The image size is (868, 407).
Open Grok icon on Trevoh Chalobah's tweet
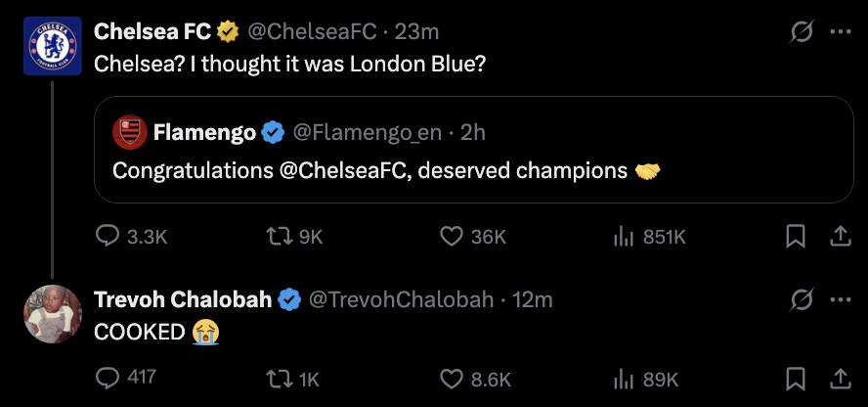[x=801, y=299]
